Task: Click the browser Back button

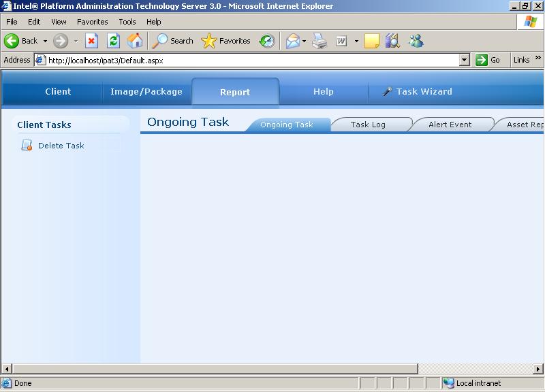Action: point(21,41)
